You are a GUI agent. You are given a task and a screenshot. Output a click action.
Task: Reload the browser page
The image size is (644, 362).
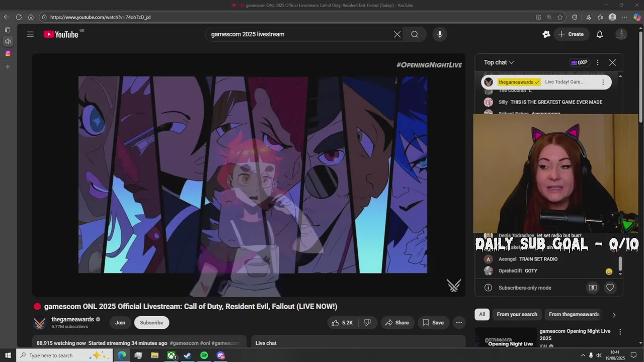[x=19, y=17]
